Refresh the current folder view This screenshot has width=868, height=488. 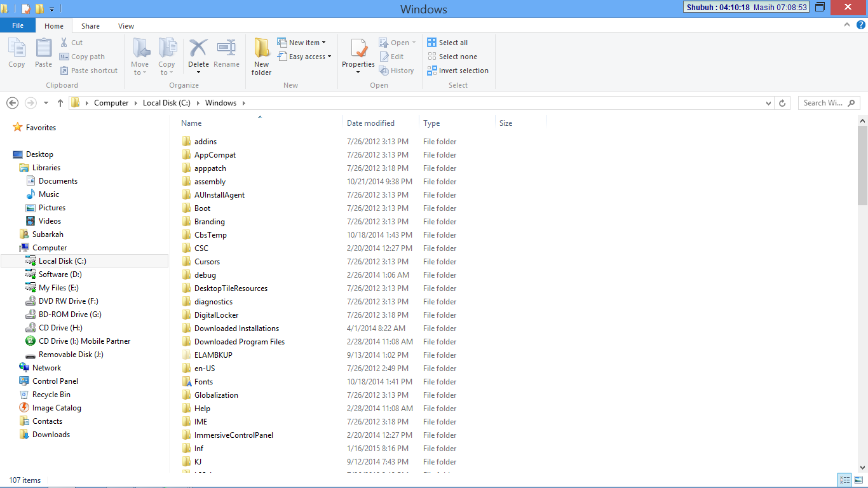pos(783,103)
